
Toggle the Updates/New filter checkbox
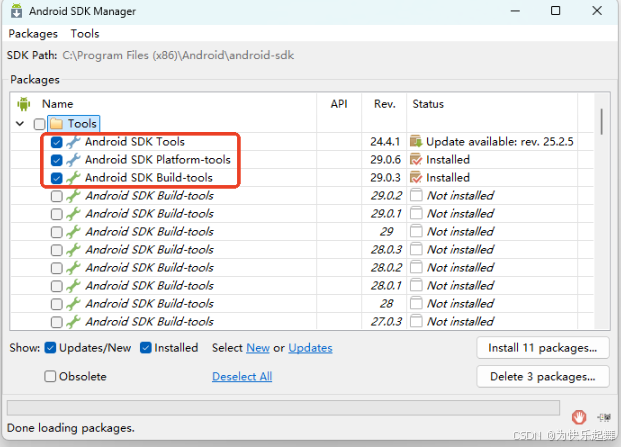pyautogui.click(x=50, y=348)
